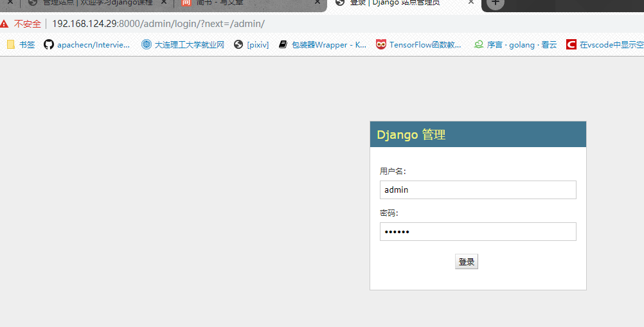Image resolution: width=644 pixels, height=327 pixels.
Task: Open a new tab with plus button
Action: point(496,3)
